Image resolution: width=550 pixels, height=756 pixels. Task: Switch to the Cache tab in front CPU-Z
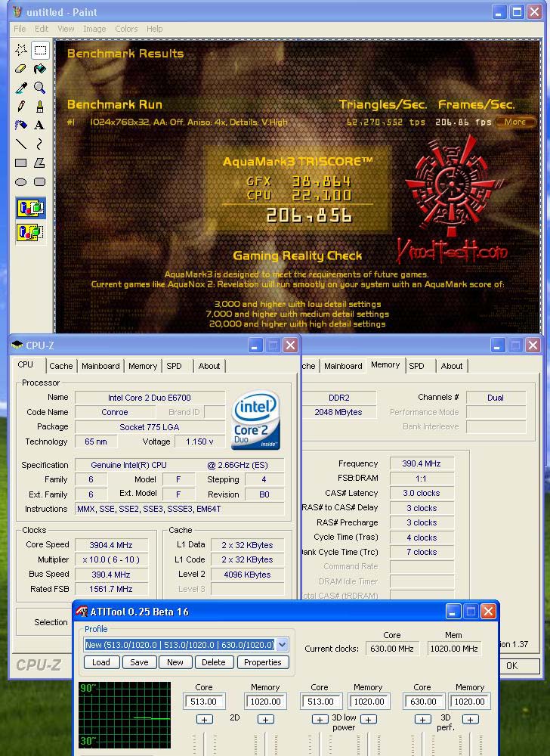tap(61, 366)
